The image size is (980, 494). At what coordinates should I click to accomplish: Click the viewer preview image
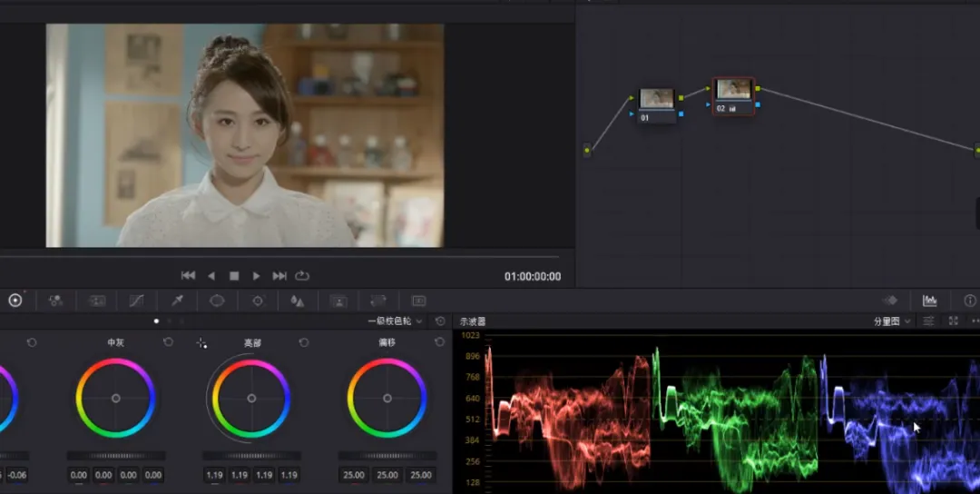[245, 135]
